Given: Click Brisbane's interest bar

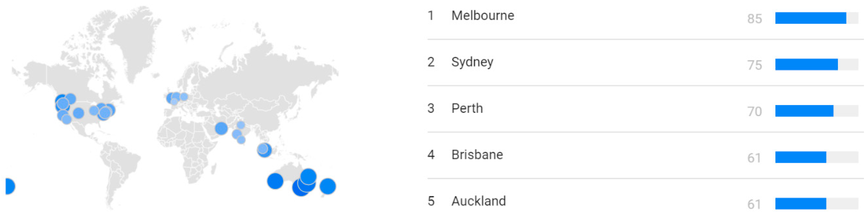Looking at the screenshot, I should tap(801, 157).
